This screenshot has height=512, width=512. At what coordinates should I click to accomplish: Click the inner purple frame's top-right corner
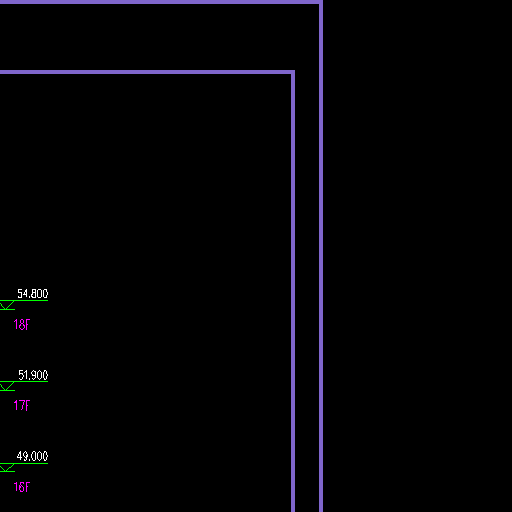[x=293, y=72]
